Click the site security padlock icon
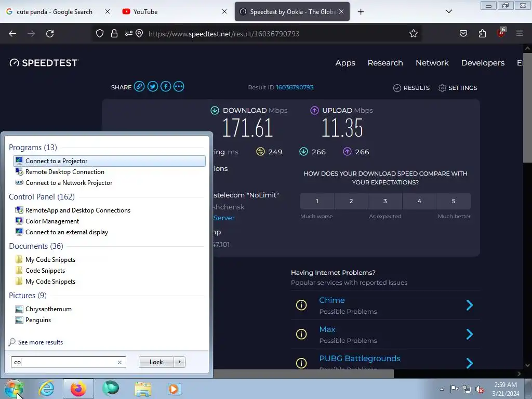This screenshot has height=399, width=532. point(114,34)
